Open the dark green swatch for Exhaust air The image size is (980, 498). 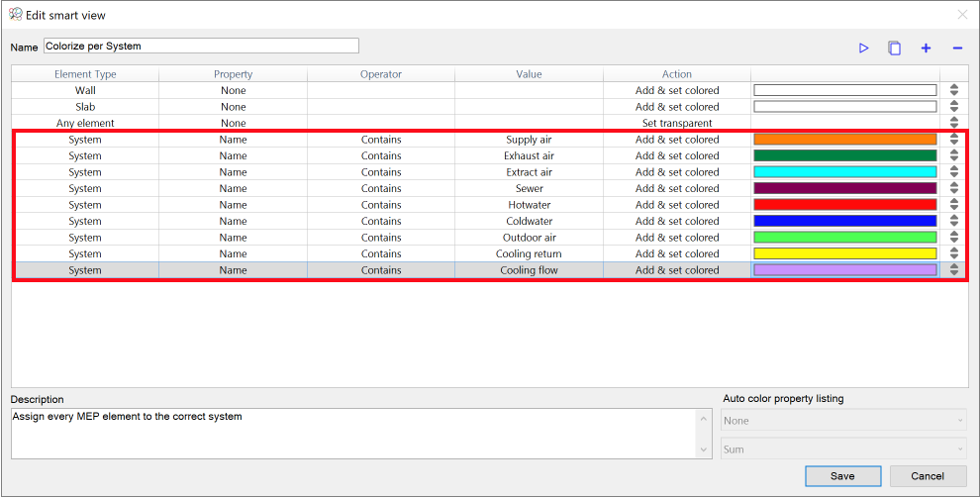click(x=845, y=155)
